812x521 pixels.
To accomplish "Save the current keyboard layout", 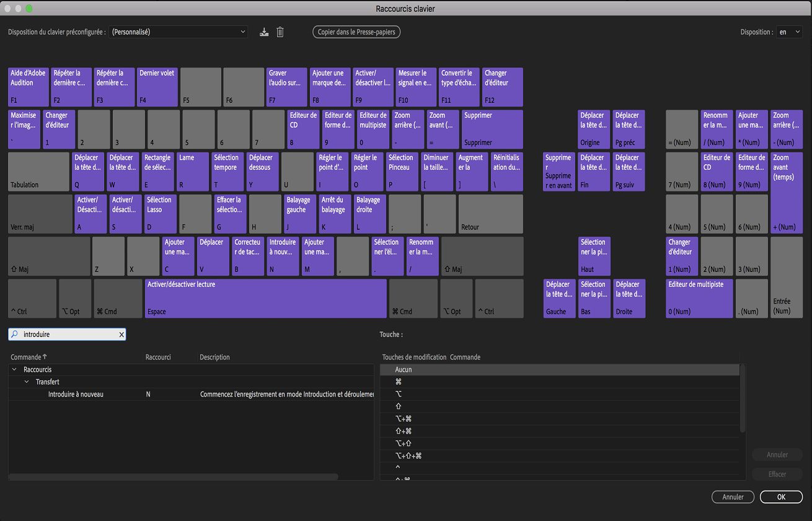I will tap(263, 32).
